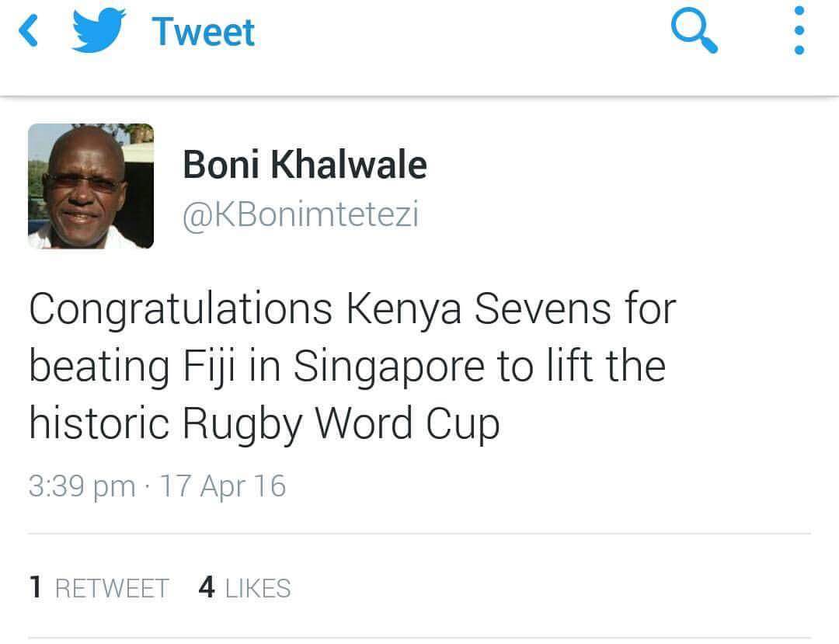Click the Twitter bird logo

[x=100, y=32]
